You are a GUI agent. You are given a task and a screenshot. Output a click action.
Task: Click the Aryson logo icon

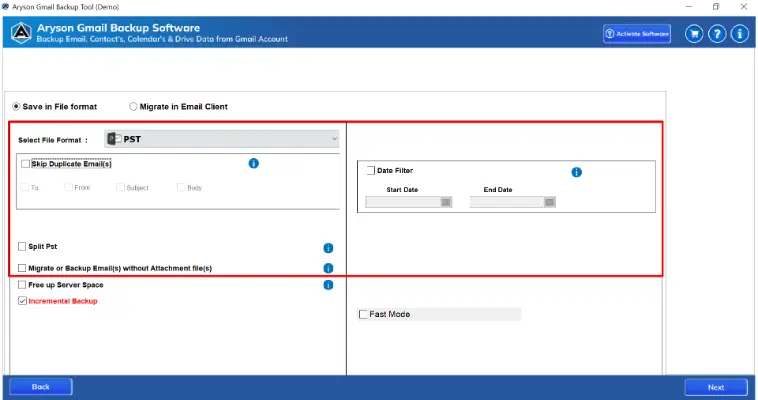[21, 33]
